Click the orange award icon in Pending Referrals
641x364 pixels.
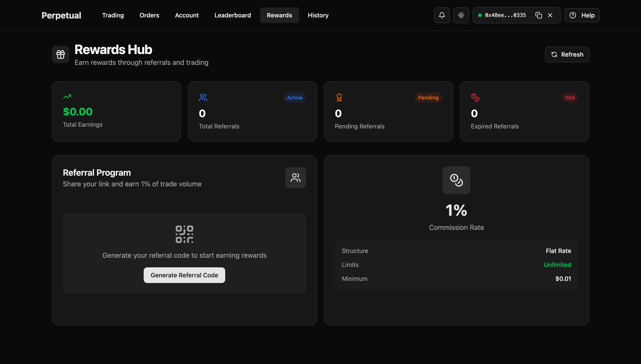[339, 98]
